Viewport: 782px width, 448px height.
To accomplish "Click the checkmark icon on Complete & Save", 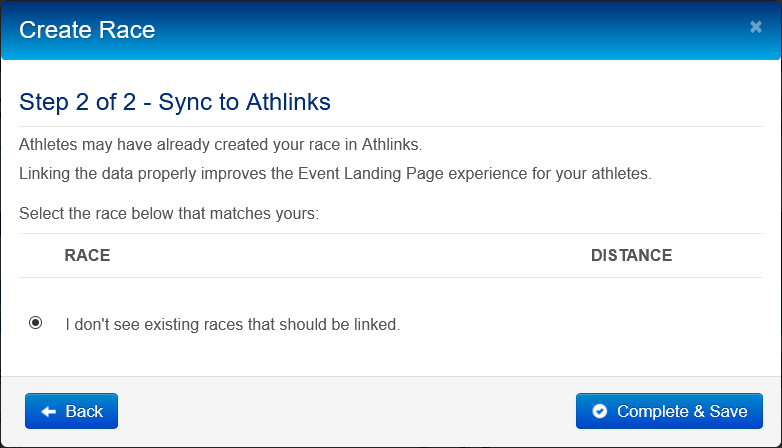I will 600,411.
